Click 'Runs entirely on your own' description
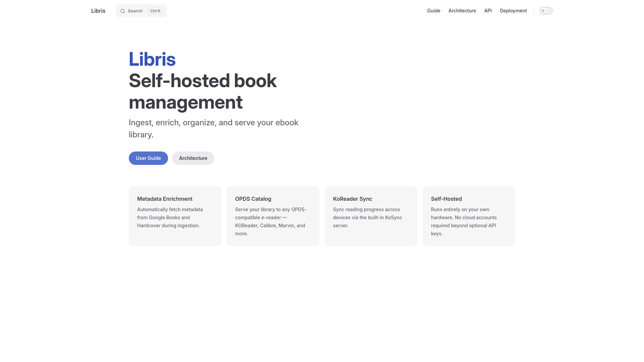The width and height of the screenshot is (644, 362). pos(464,222)
